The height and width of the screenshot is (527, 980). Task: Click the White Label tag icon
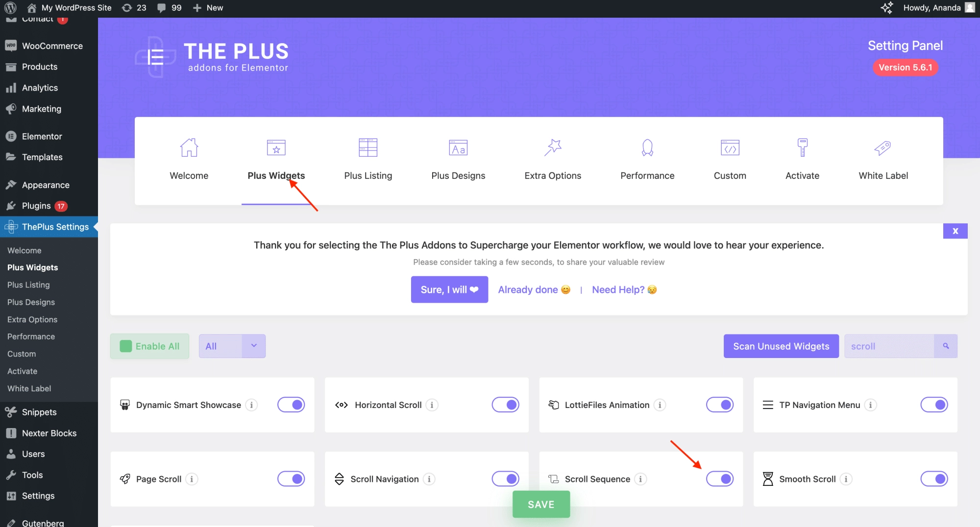pyautogui.click(x=883, y=147)
